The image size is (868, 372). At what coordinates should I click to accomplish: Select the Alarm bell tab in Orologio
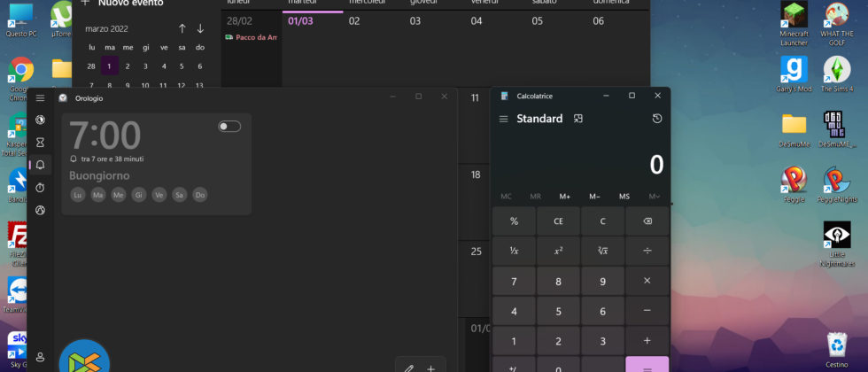point(40,165)
